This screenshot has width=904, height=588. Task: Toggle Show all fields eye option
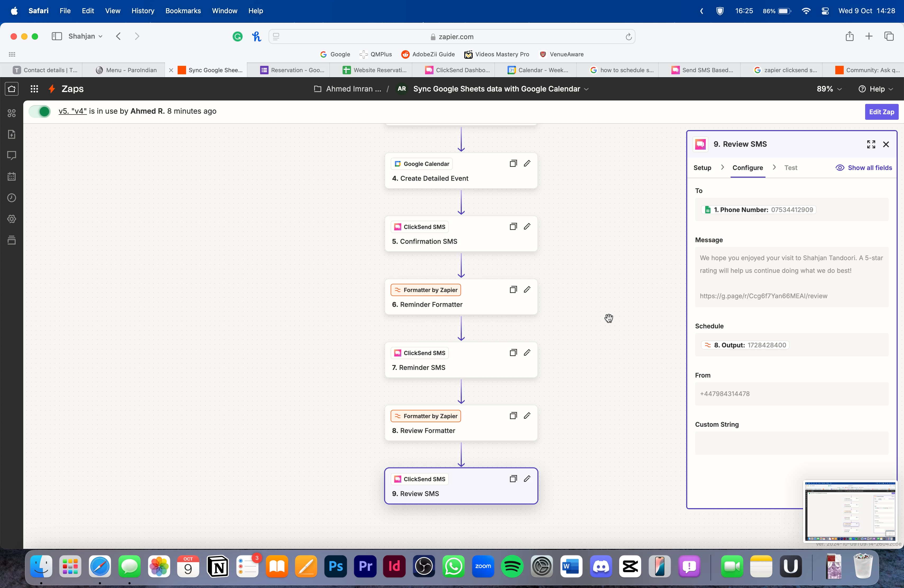click(864, 168)
